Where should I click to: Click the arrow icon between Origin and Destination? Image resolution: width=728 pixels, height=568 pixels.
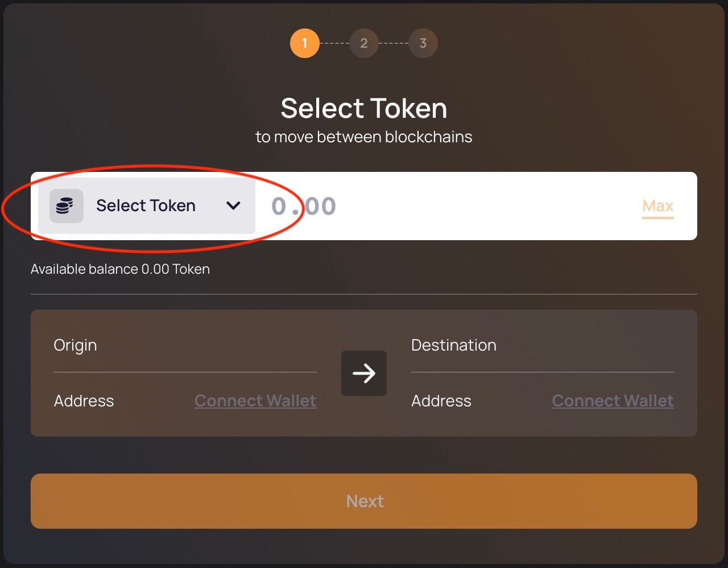click(363, 373)
